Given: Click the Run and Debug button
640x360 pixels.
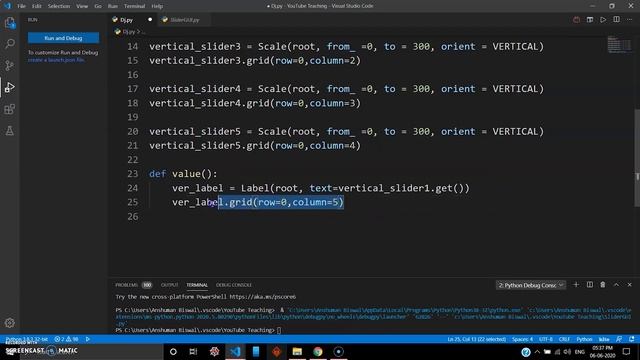Looking at the screenshot, I should point(63,38).
